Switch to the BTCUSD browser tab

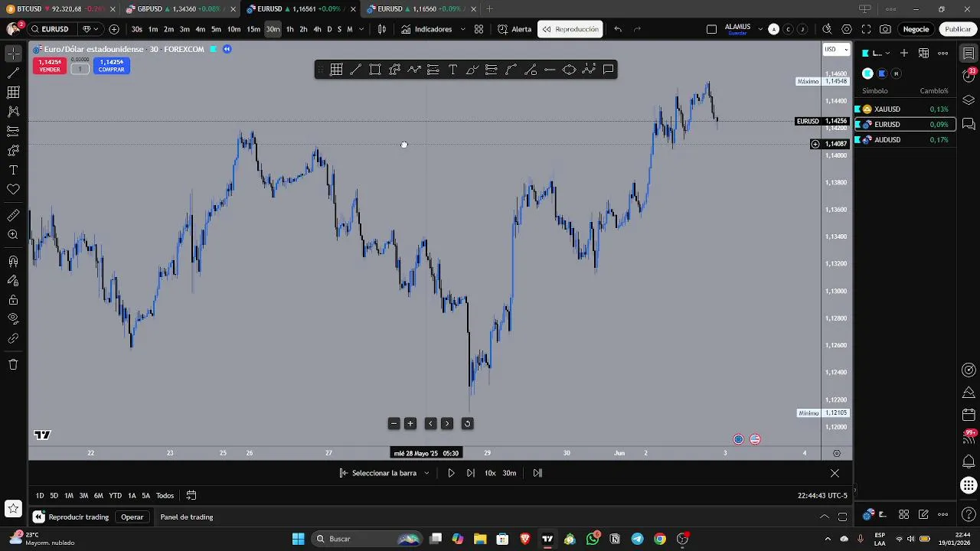pos(60,9)
